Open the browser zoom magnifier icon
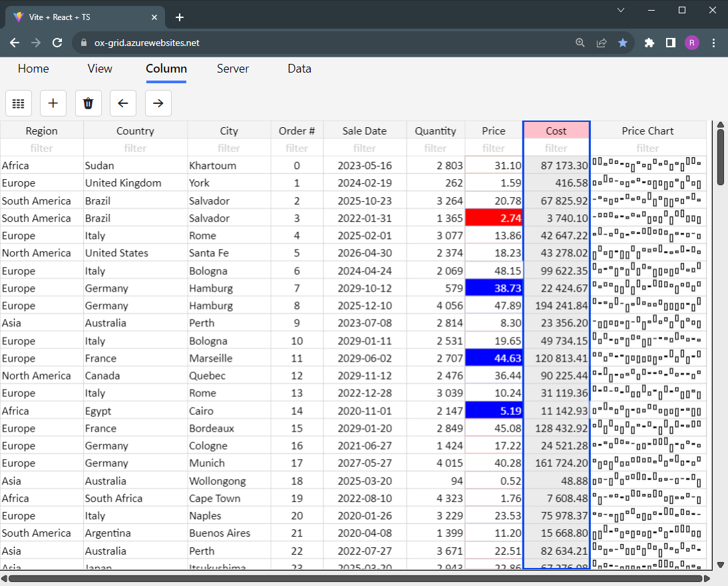This screenshot has height=586, width=728. coord(580,43)
